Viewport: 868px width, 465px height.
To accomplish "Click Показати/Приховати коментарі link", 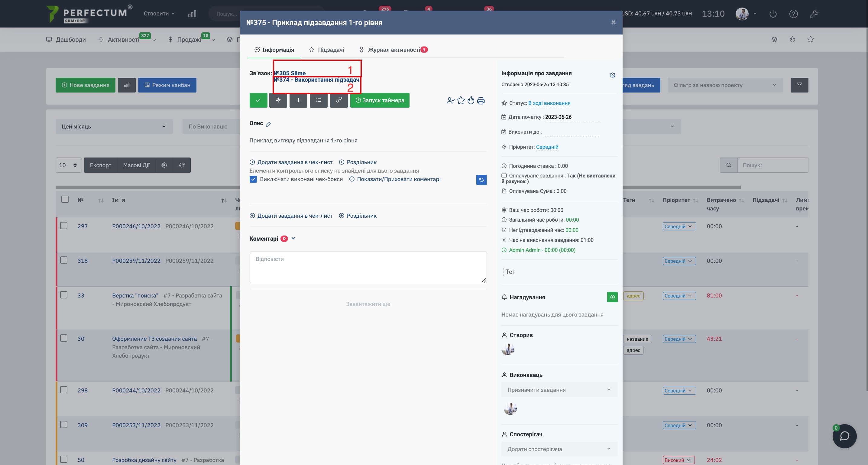I will click(399, 179).
